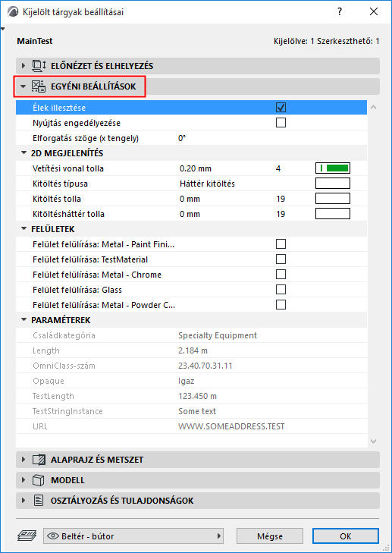392x553 pixels.
Task: Toggle surface override Metal - Paint Finish checkbox
Action: click(281, 244)
